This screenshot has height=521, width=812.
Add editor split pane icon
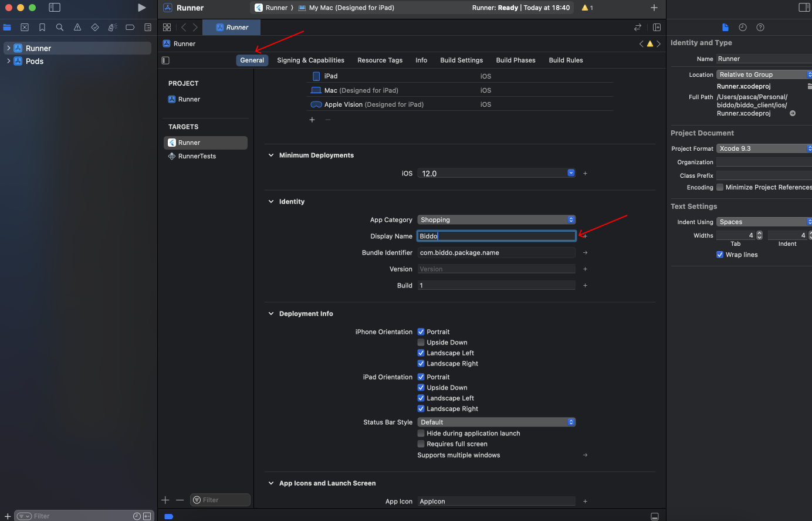coord(657,28)
